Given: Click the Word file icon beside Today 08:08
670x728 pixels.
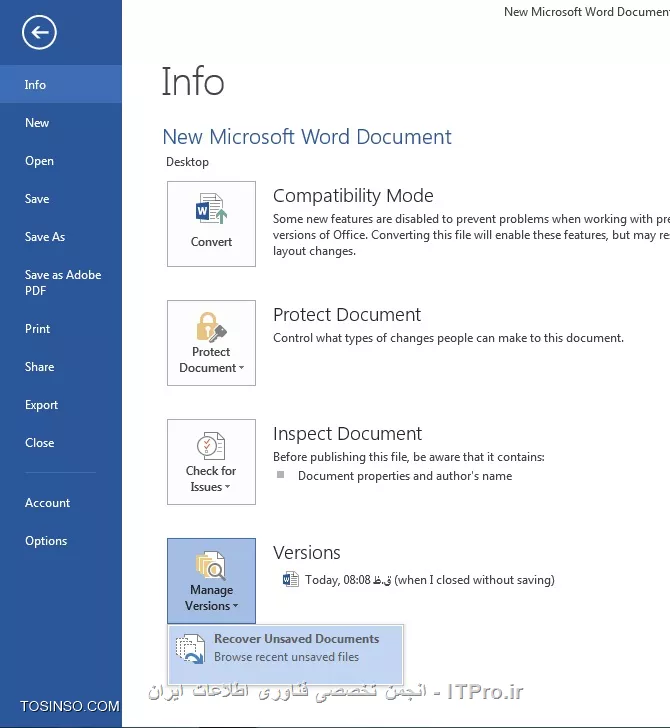Looking at the screenshot, I should coord(291,579).
